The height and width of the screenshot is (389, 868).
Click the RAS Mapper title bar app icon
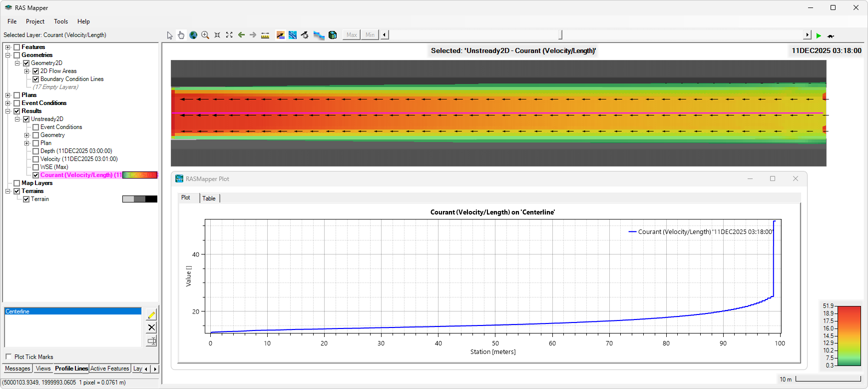pos(8,7)
